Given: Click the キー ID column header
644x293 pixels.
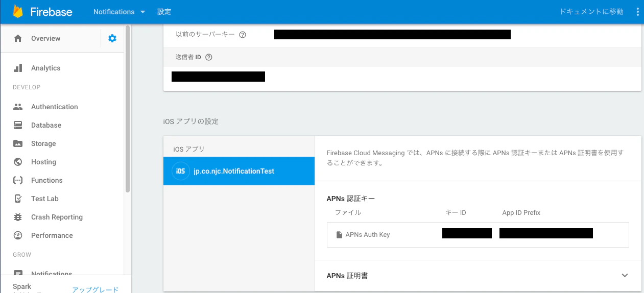Looking at the screenshot, I should (x=456, y=212).
